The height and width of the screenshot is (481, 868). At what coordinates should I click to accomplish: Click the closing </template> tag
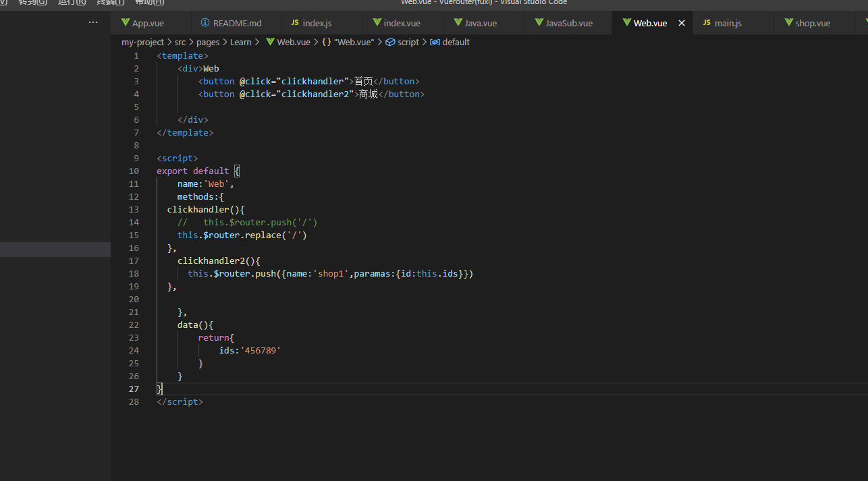coord(185,133)
